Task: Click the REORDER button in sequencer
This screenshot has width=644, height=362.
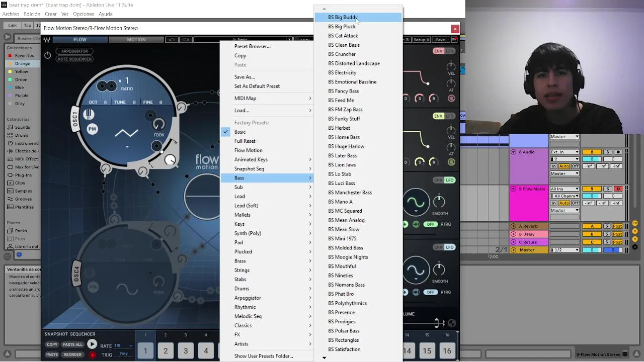Action: pos(72,355)
